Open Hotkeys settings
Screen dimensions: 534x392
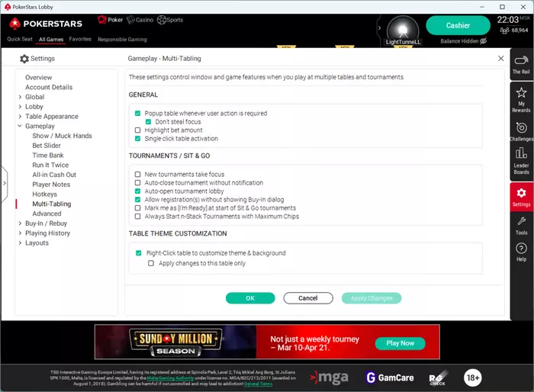(x=44, y=194)
